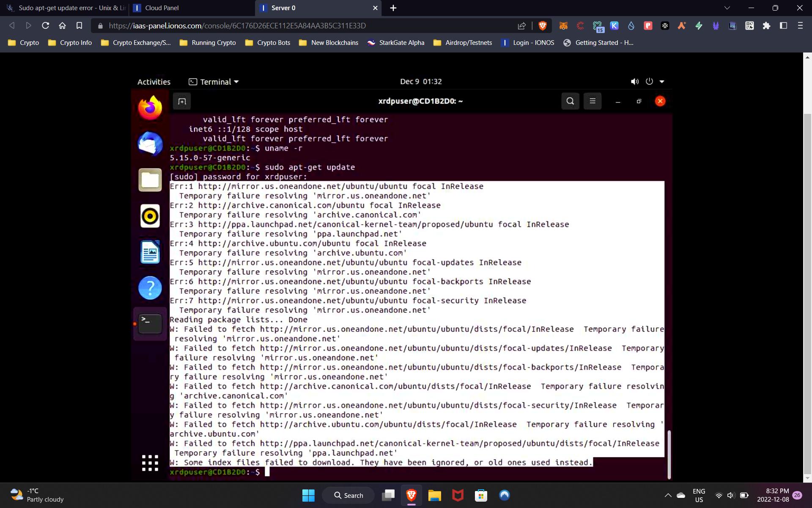Launch Thunderbird mail from the dock

pos(150,144)
